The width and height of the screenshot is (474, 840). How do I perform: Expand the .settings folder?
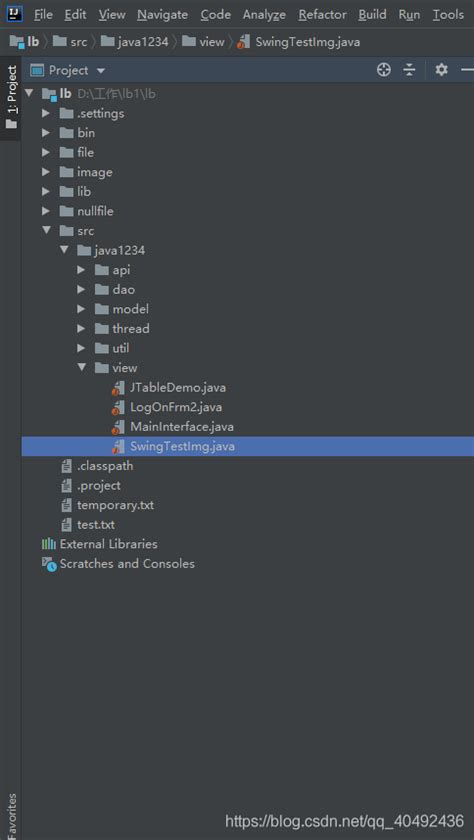pos(46,113)
